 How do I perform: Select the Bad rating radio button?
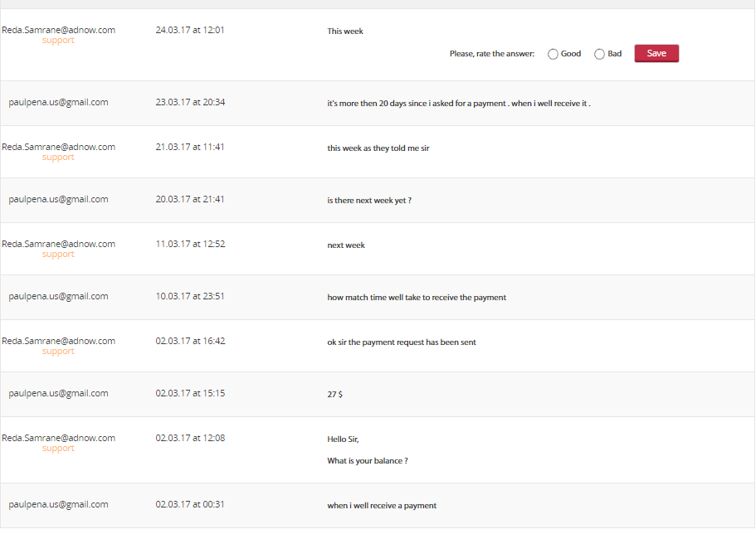pos(600,54)
